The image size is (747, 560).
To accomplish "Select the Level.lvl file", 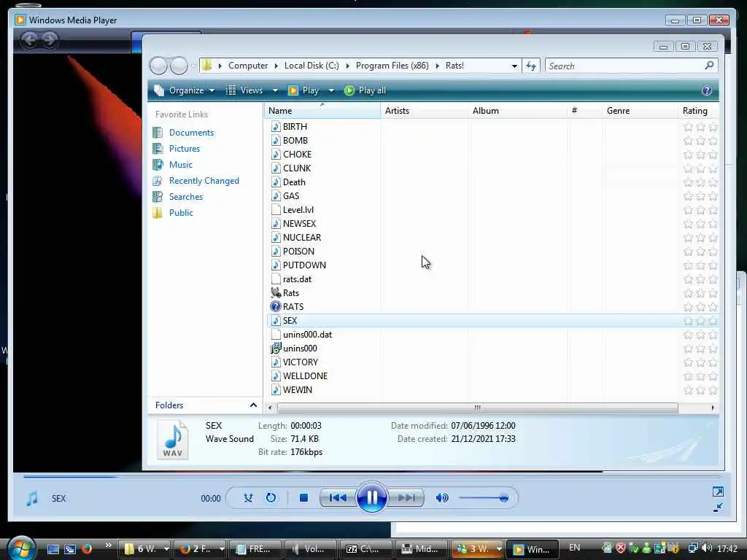I will tap(298, 210).
